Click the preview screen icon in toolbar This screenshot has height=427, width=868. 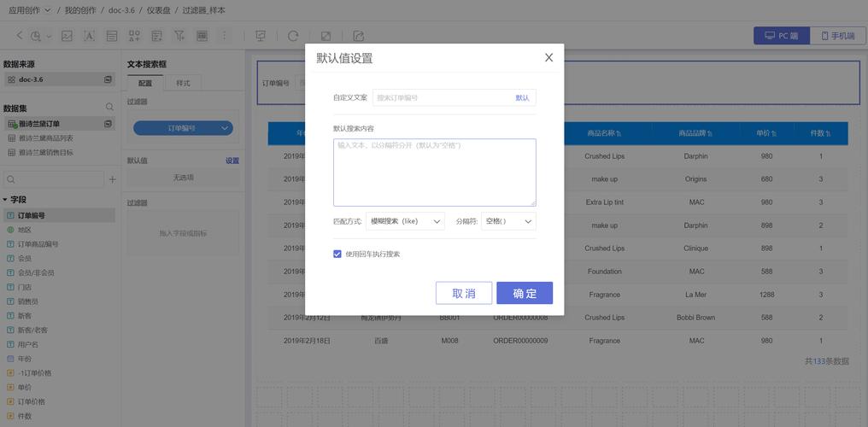pos(261,36)
